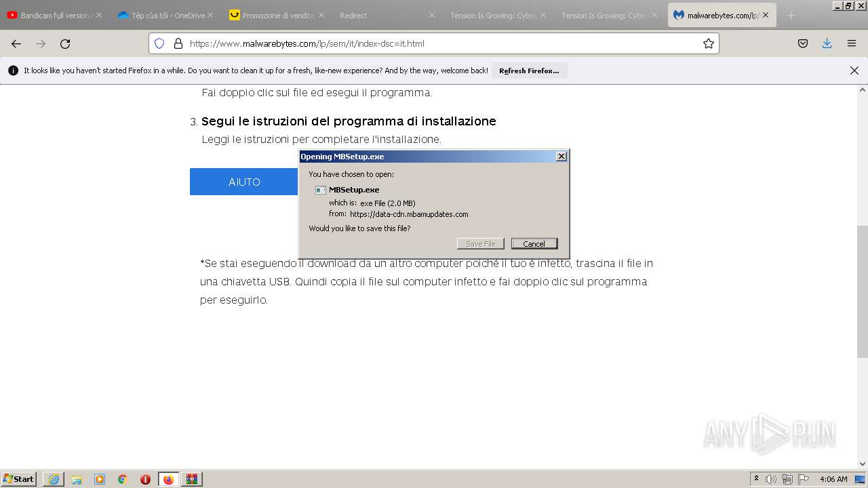Switch to the Tệp của tôi OneDrive tab

[165, 15]
